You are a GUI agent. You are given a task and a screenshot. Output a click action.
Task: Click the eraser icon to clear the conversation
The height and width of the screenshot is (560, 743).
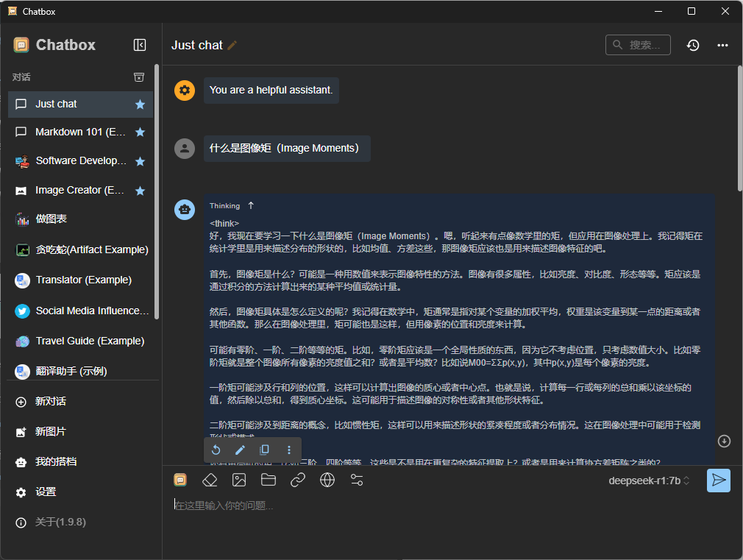click(x=210, y=481)
